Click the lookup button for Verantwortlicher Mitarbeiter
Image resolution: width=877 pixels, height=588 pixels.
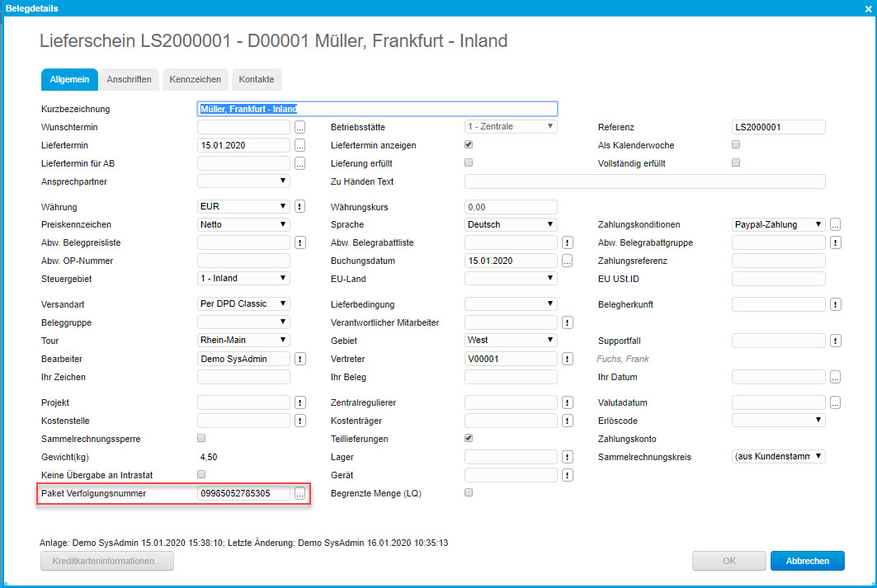click(567, 322)
